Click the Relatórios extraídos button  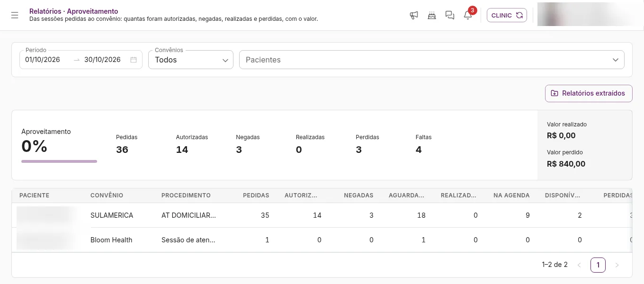click(589, 93)
